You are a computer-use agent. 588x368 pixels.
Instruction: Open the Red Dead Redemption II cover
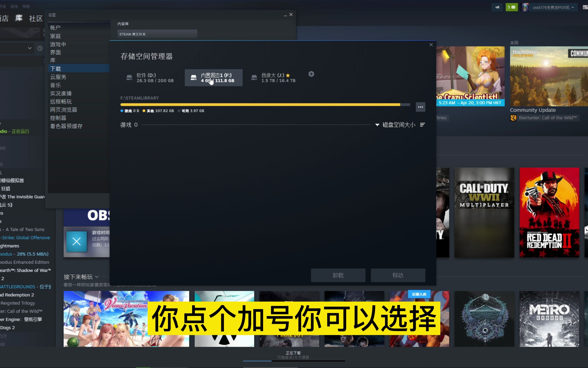(x=549, y=212)
